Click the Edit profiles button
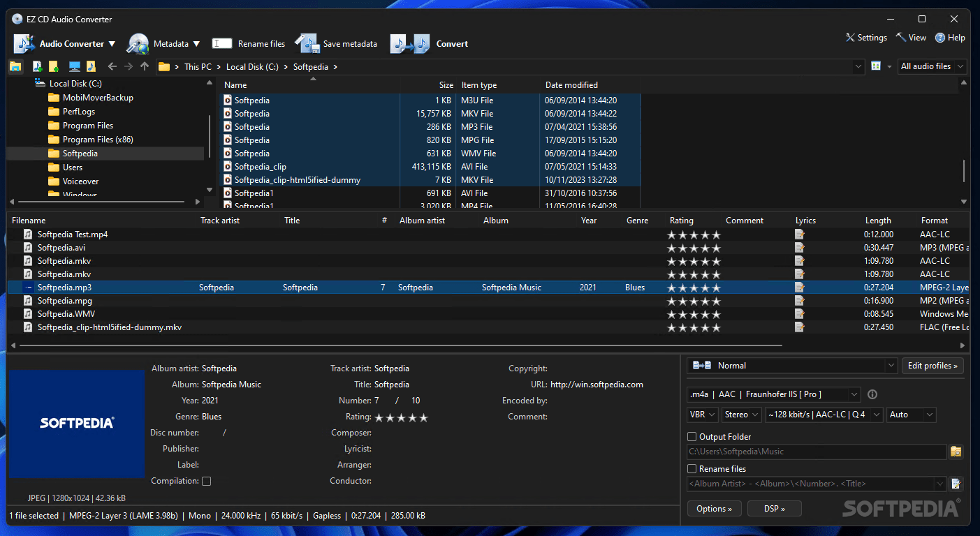Viewport: 980px width, 536px height. click(x=933, y=366)
